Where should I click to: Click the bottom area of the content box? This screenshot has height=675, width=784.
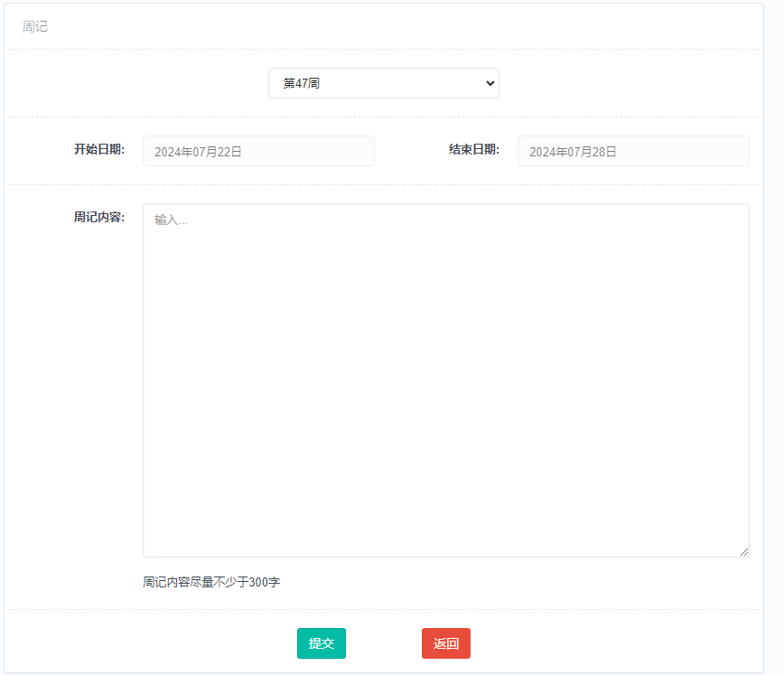(445, 533)
